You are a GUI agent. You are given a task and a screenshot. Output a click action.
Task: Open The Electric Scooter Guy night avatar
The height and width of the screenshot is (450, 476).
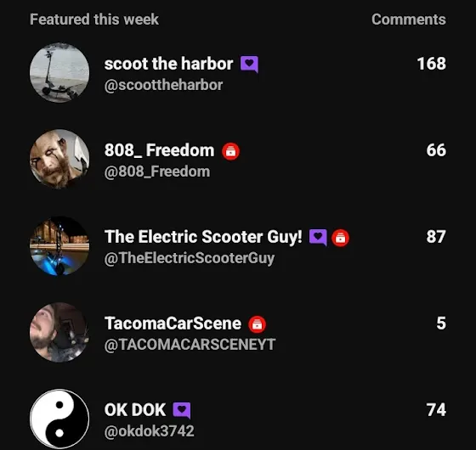pyautogui.click(x=59, y=245)
